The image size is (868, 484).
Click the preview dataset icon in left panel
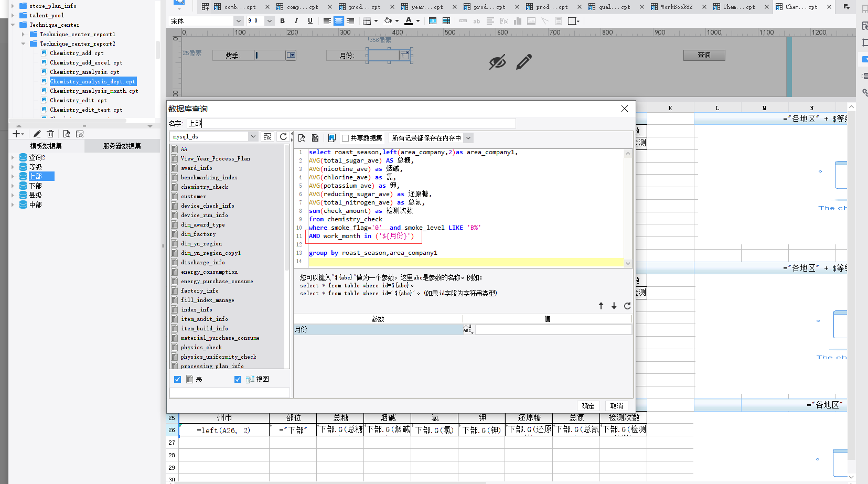pyautogui.click(x=67, y=134)
